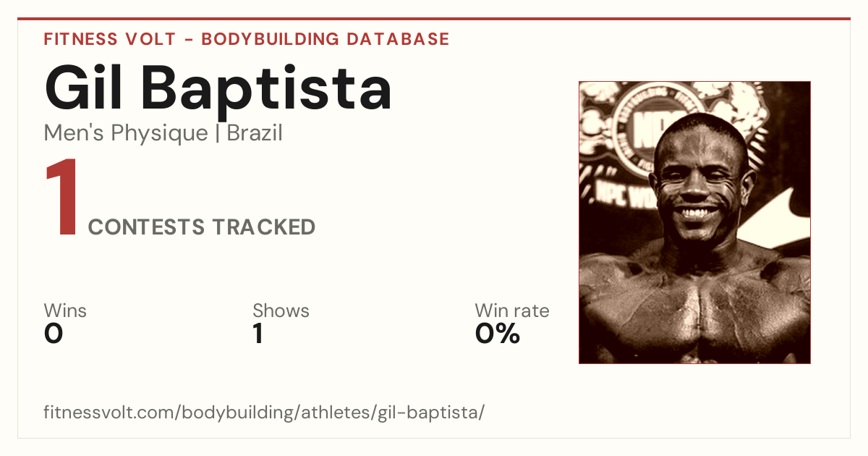Image resolution: width=868 pixels, height=456 pixels.
Task: Select the Wins value 0
Action: tap(54, 334)
